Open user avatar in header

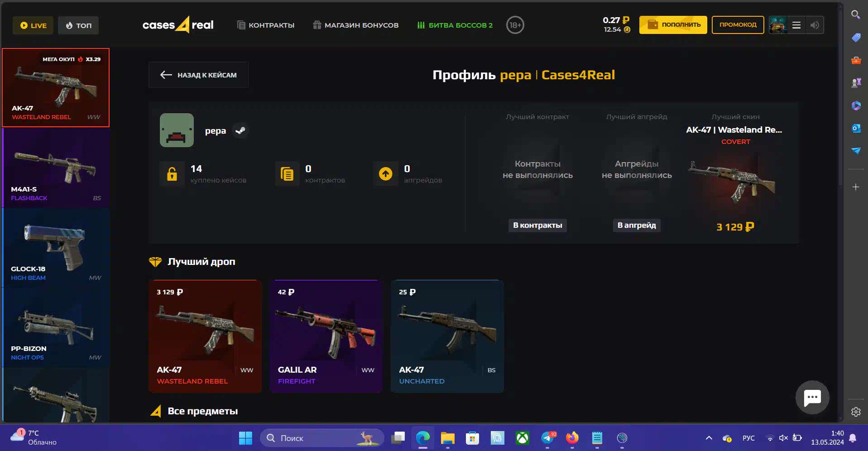[778, 25]
